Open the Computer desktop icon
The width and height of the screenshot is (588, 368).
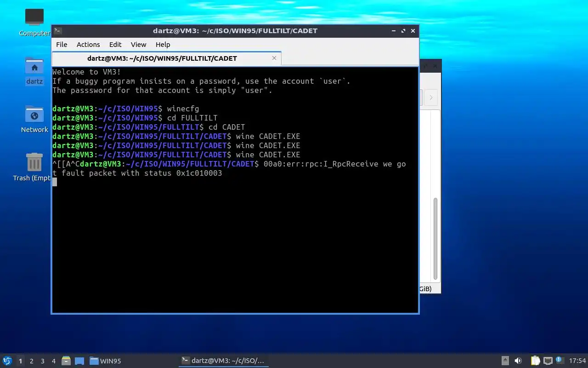[34, 23]
